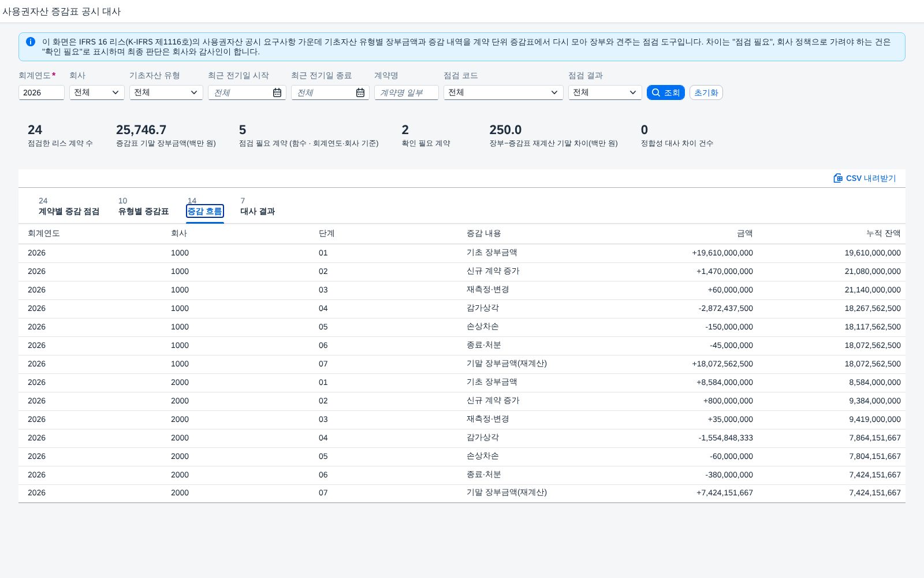Open calendar picker for 최근 전기일 종료

360,92
